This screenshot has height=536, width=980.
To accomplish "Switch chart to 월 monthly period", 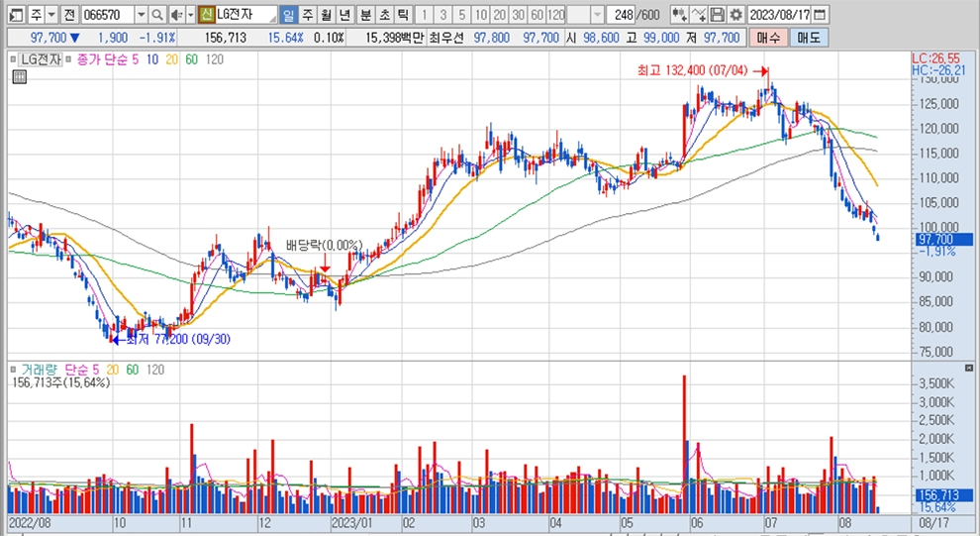I will click(325, 15).
